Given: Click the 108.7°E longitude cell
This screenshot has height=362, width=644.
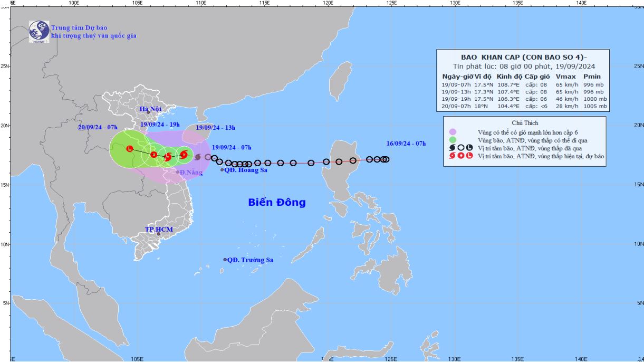Looking at the screenshot, I should pos(509,84).
